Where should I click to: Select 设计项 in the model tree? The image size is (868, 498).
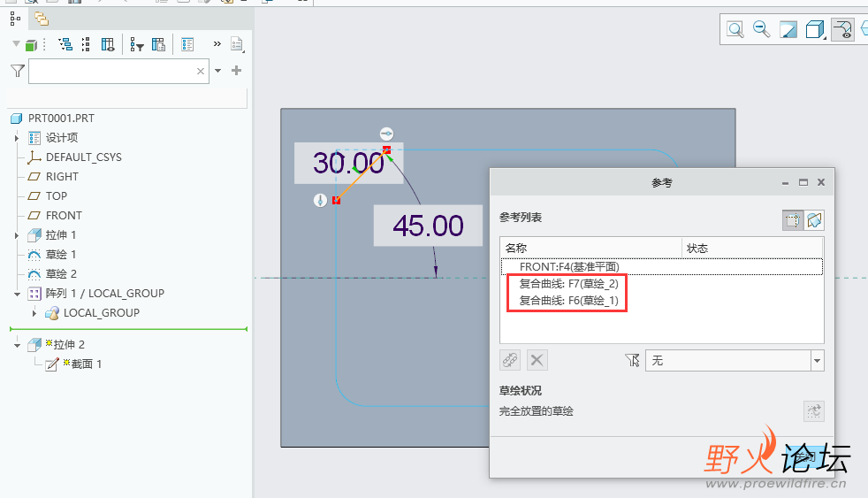coord(62,137)
